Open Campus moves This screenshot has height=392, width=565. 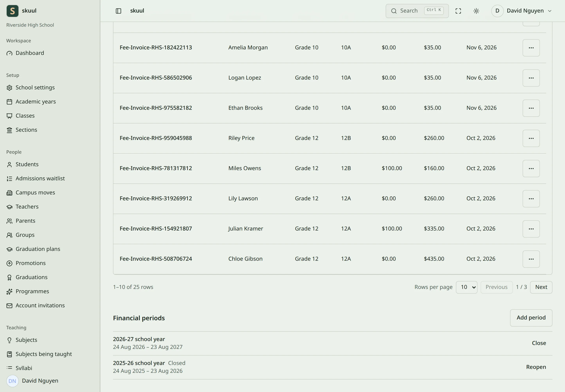[x=30, y=192]
